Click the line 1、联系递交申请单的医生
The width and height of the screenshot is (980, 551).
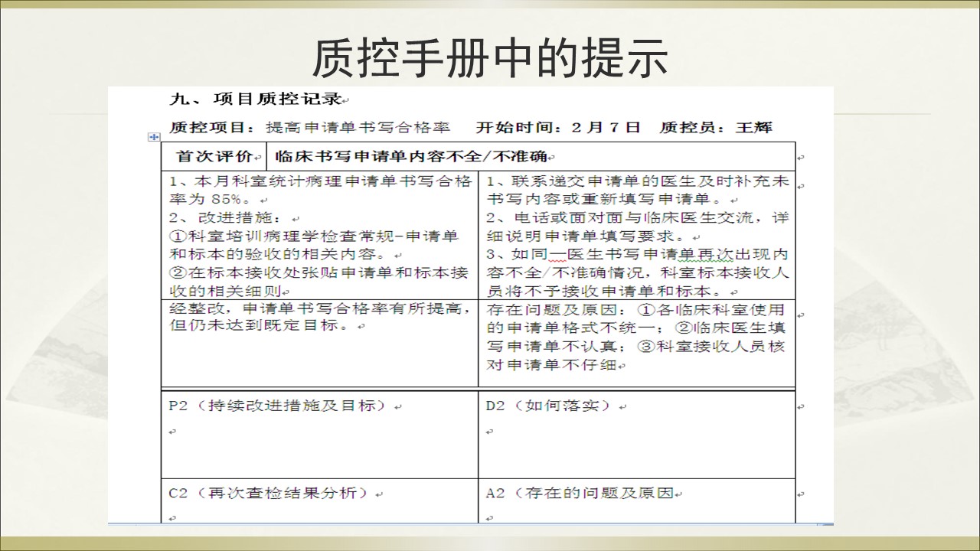coord(638,190)
